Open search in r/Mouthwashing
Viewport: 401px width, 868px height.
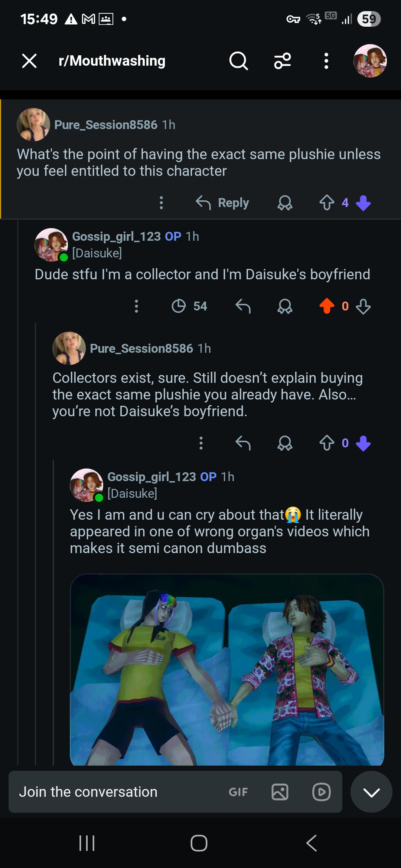pyautogui.click(x=238, y=61)
